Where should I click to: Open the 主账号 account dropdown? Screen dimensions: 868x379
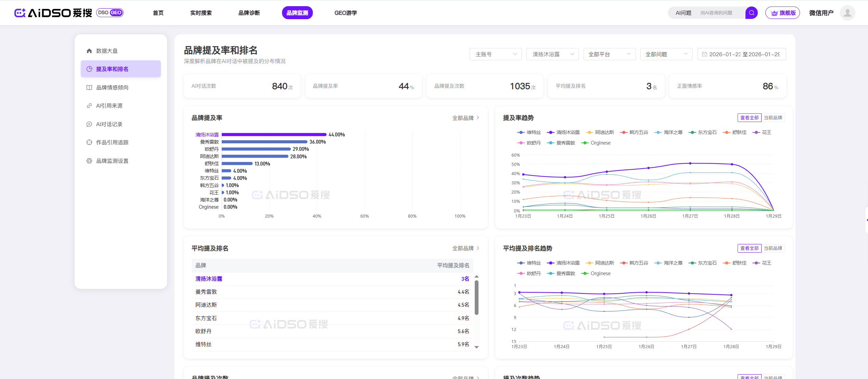coord(496,54)
